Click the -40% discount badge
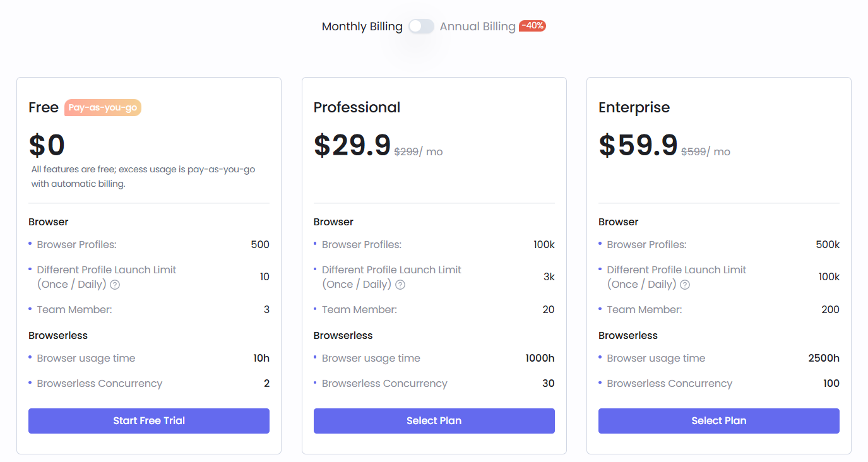 (x=533, y=26)
